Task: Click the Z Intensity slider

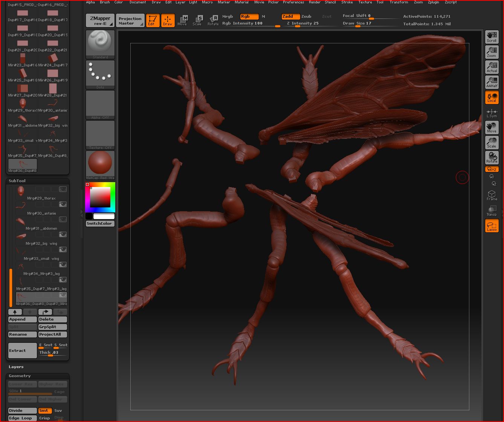Action: pyautogui.click(x=303, y=23)
